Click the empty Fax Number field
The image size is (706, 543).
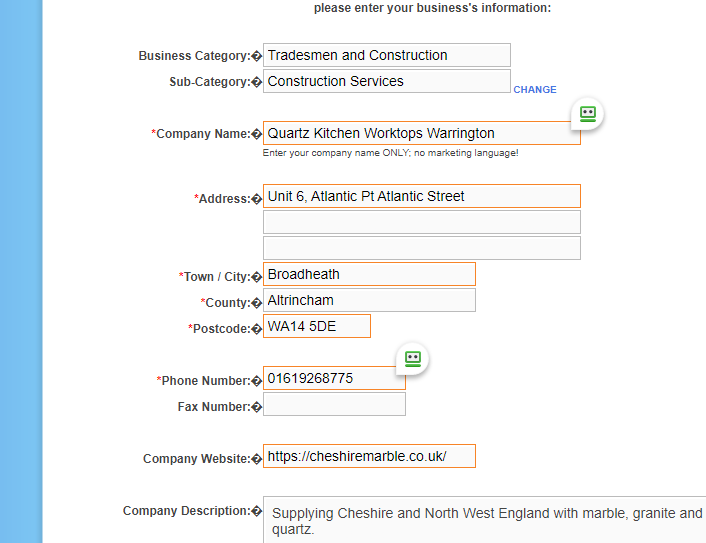[x=333, y=404]
